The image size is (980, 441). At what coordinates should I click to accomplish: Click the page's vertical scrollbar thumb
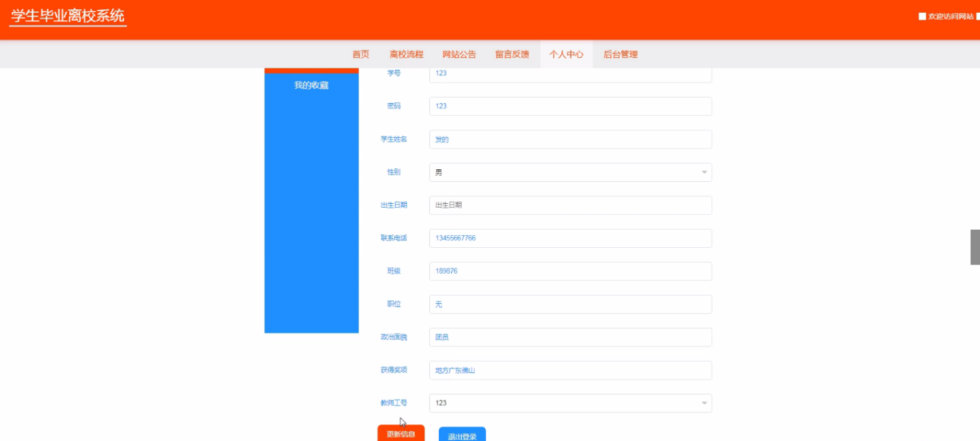point(975,247)
